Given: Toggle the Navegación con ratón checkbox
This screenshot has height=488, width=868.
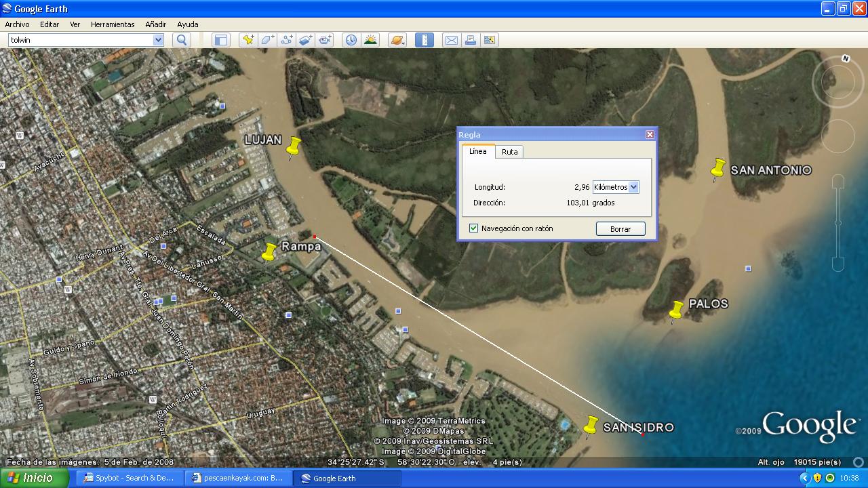Looking at the screenshot, I should pos(473,228).
